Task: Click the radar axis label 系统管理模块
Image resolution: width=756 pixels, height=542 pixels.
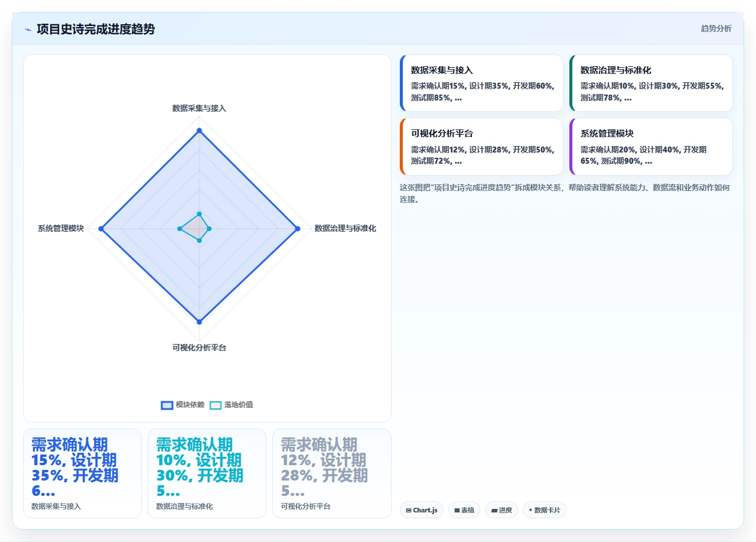Action: (61, 228)
